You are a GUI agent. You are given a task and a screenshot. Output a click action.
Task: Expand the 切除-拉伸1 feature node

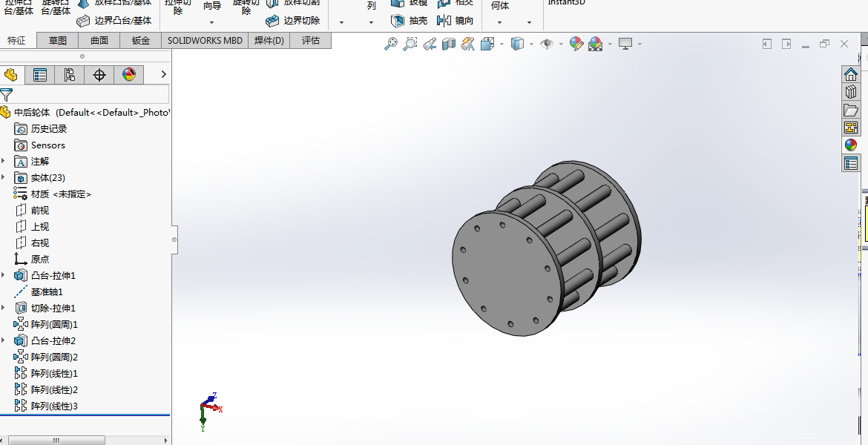coord(3,308)
